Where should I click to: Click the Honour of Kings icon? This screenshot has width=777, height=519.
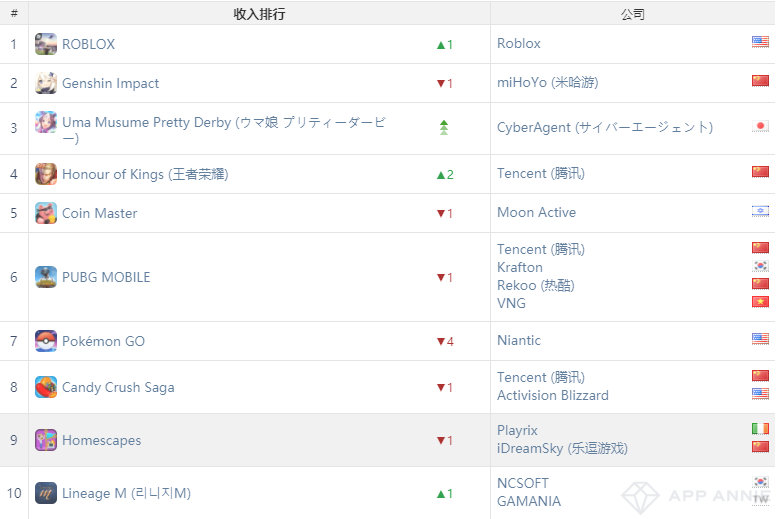click(46, 174)
